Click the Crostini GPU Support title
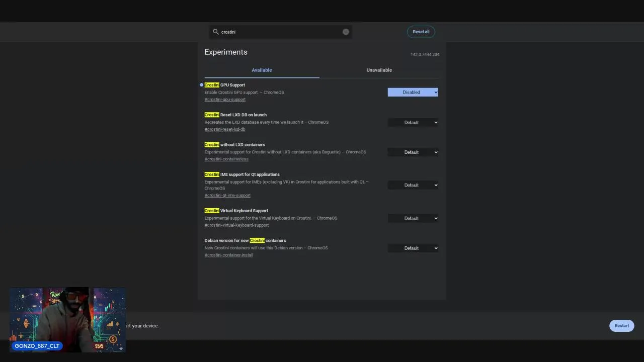 click(224, 85)
